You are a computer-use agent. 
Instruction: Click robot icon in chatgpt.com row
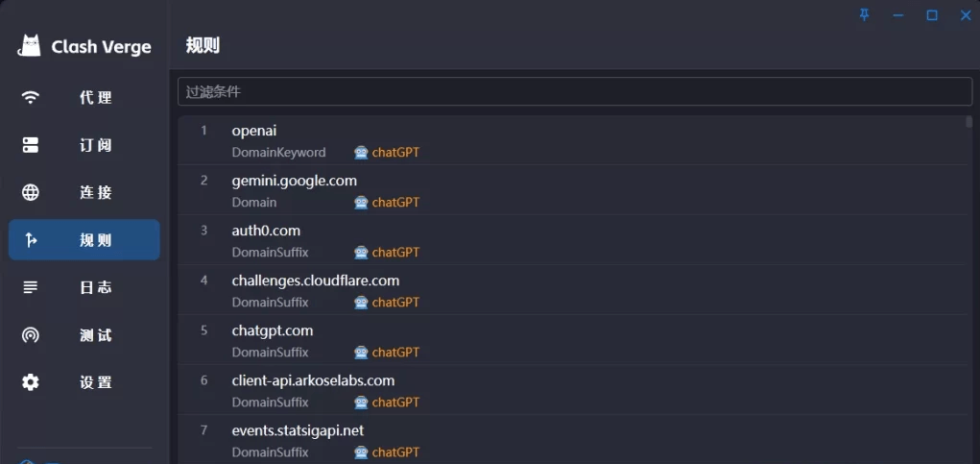[361, 353]
